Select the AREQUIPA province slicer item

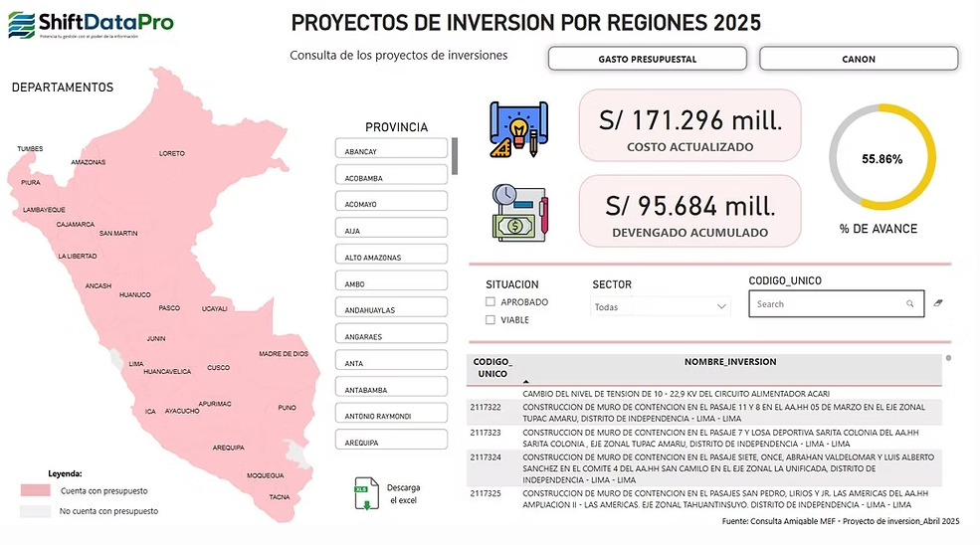click(x=391, y=440)
